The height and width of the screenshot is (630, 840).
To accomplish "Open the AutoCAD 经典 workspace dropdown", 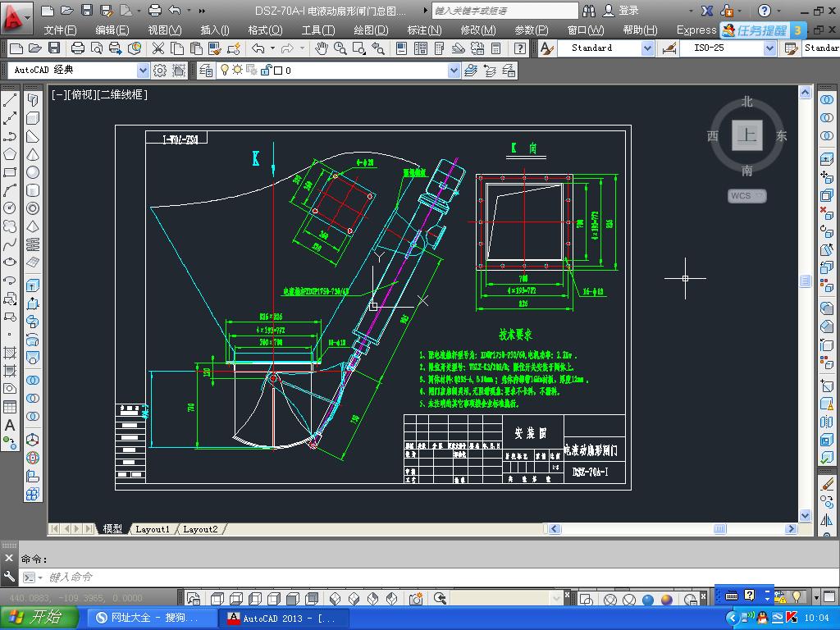I will point(143,71).
